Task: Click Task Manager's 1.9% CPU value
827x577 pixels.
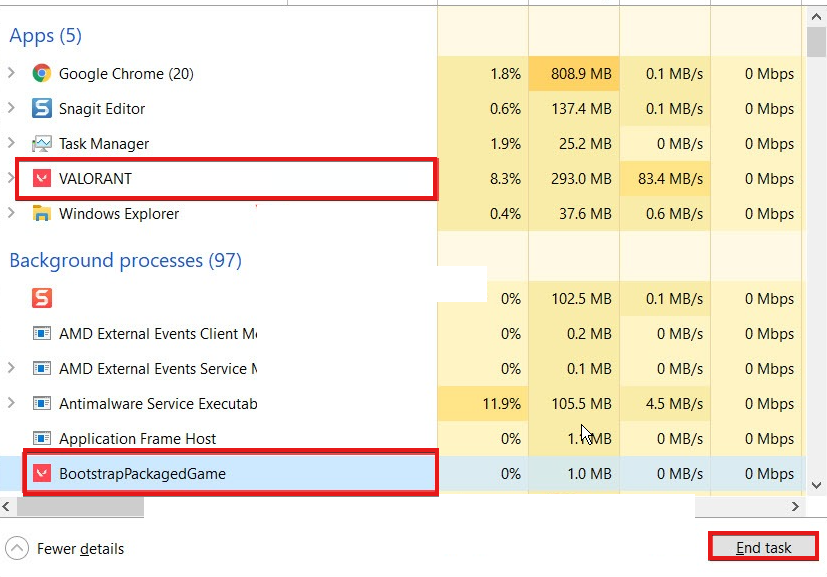Action: (x=505, y=143)
